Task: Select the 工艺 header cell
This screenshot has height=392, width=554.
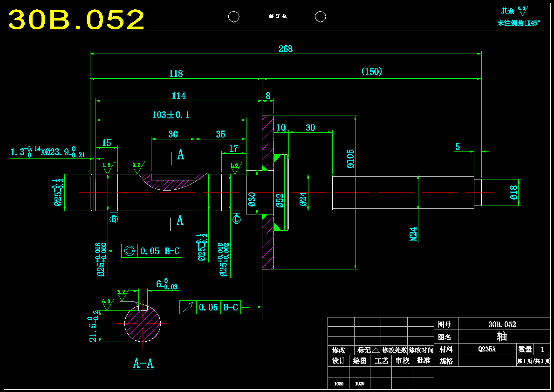Action: tap(381, 361)
